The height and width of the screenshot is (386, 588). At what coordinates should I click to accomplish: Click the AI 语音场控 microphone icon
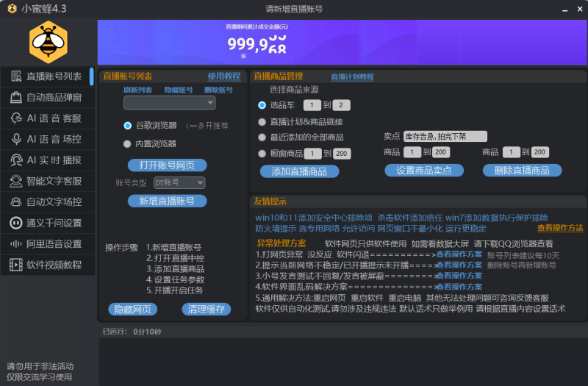(15, 139)
